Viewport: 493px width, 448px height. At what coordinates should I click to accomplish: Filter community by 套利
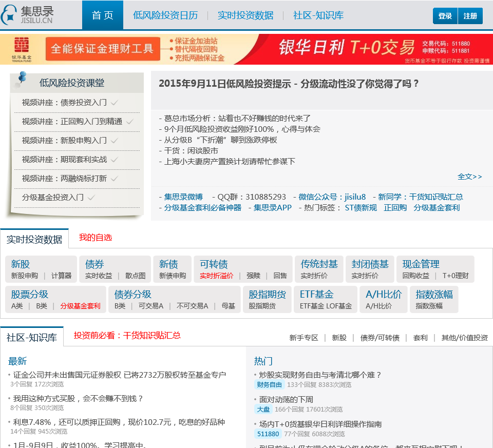[420, 338]
